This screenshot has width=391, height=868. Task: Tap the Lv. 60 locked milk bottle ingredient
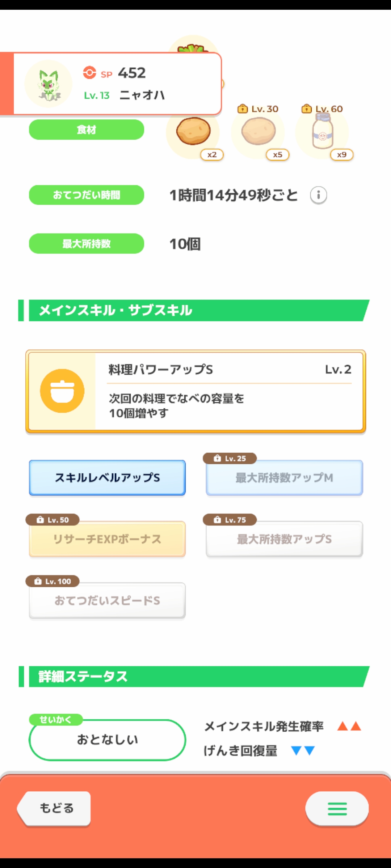(x=323, y=131)
